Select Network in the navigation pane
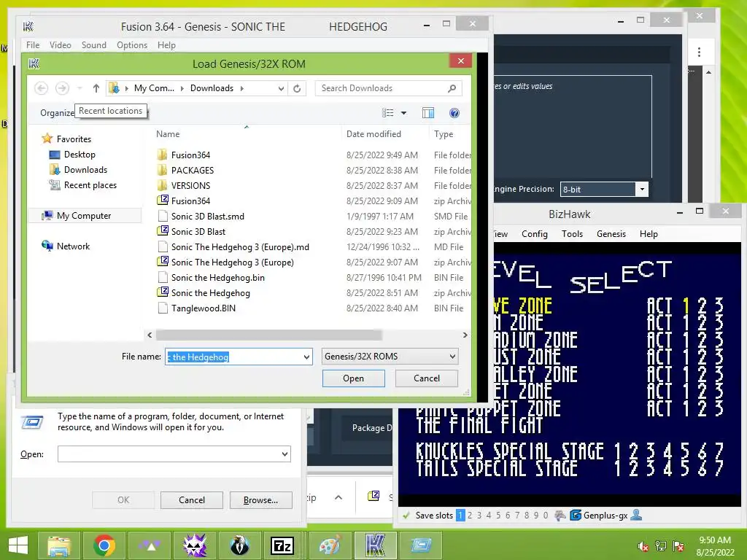This screenshot has height=560, width=747. tap(66, 246)
